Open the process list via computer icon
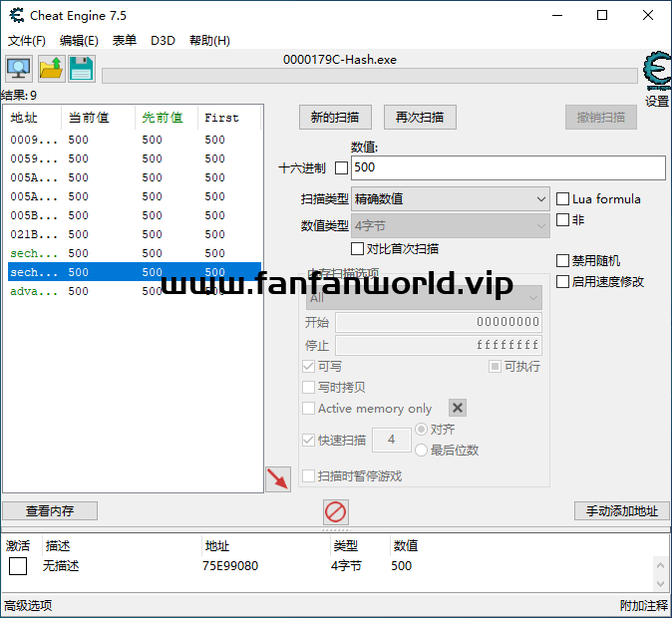The height and width of the screenshot is (618, 672). tap(18, 69)
